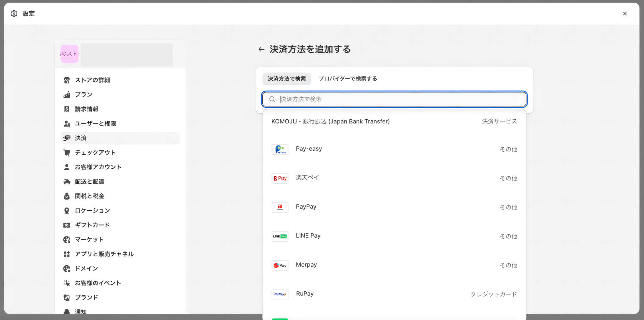Click the マーケット globe icon in sidebar

tap(67, 239)
